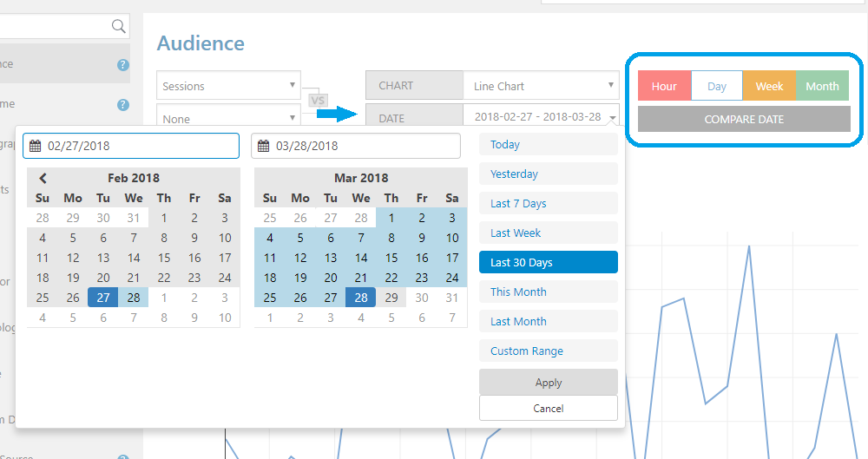Choose the Last 7 Days preset
This screenshot has height=459, width=868.
[548, 203]
